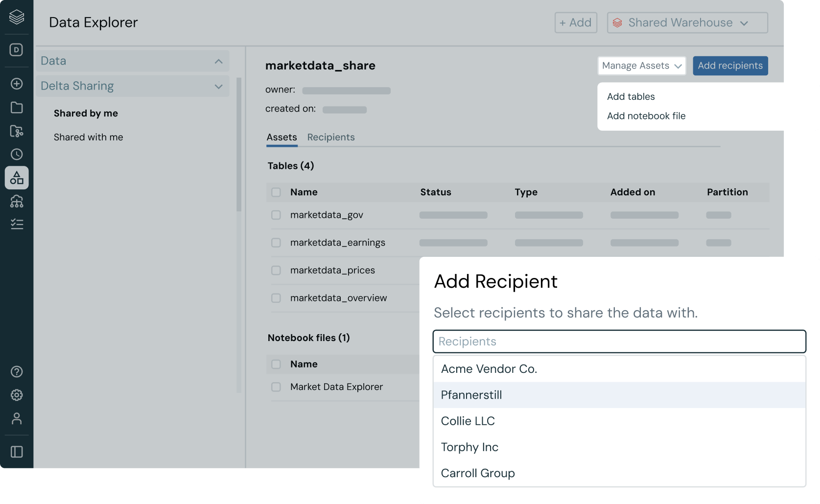Image resolution: width=820 pixels, height=504 pixels.
Task: Check the Market Data Explorer notebook checkbox
Action: pyautogui.click(x=276, y=387)
